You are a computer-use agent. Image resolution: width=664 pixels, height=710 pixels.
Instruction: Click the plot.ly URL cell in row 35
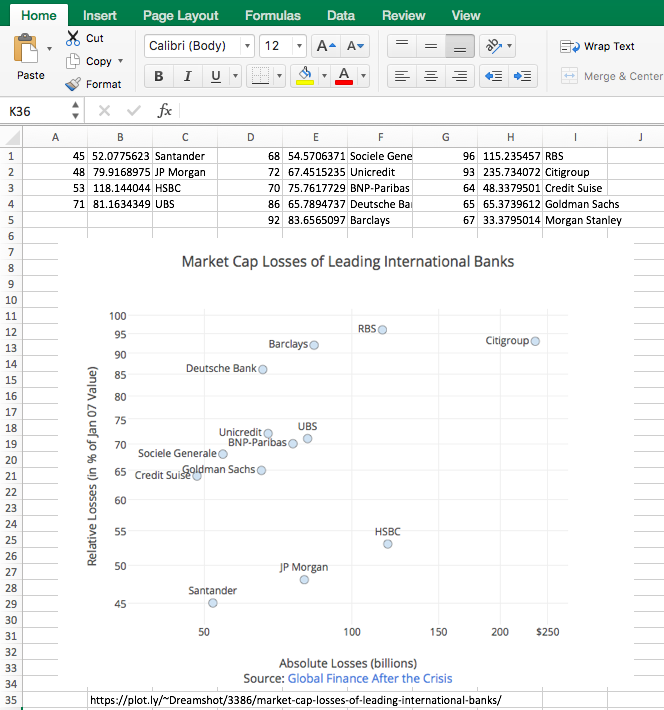pos(295,700)
